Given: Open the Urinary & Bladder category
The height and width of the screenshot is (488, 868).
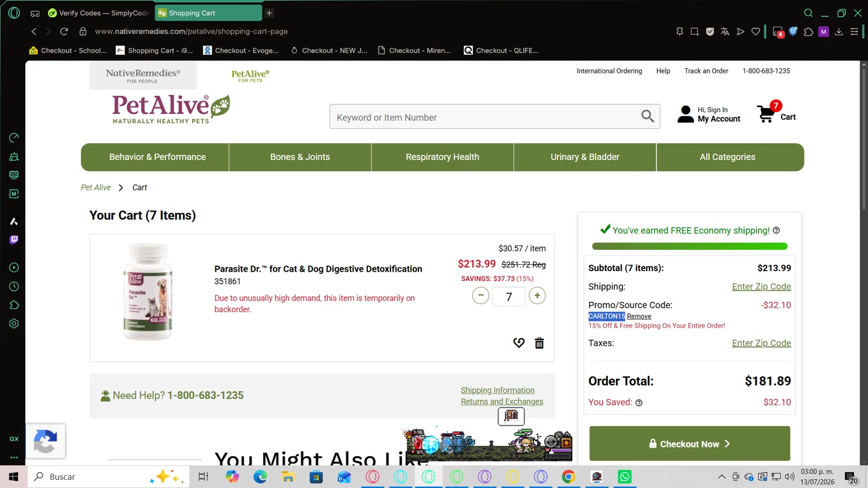Looking at the screenshot, I should (x=584, y=157).
